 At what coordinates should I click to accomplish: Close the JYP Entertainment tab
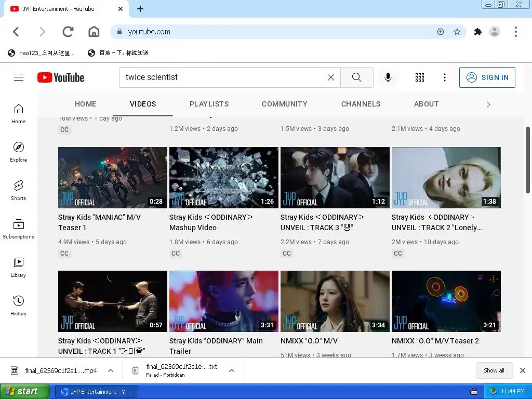pos(121,9)
